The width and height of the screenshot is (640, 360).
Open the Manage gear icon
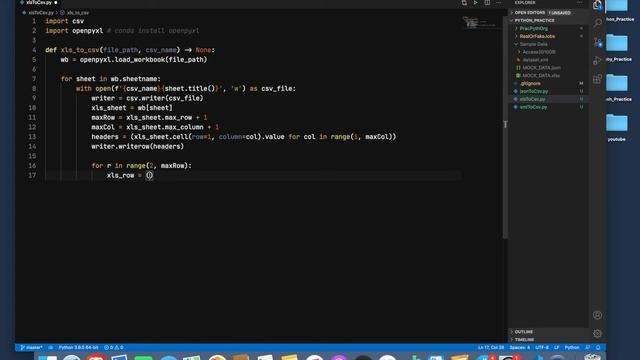pyautogui.click(x=597, y=333)
